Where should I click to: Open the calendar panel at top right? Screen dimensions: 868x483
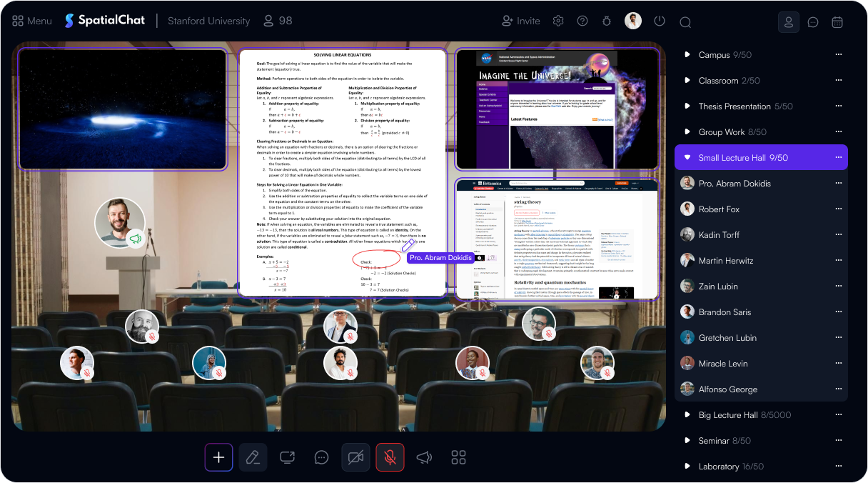[x=837, y=22]
